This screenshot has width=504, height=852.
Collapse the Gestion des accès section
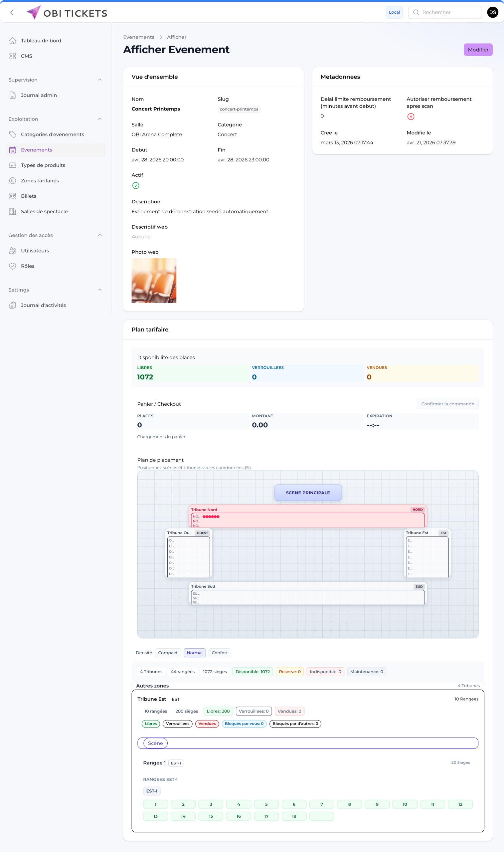point(99,235)
